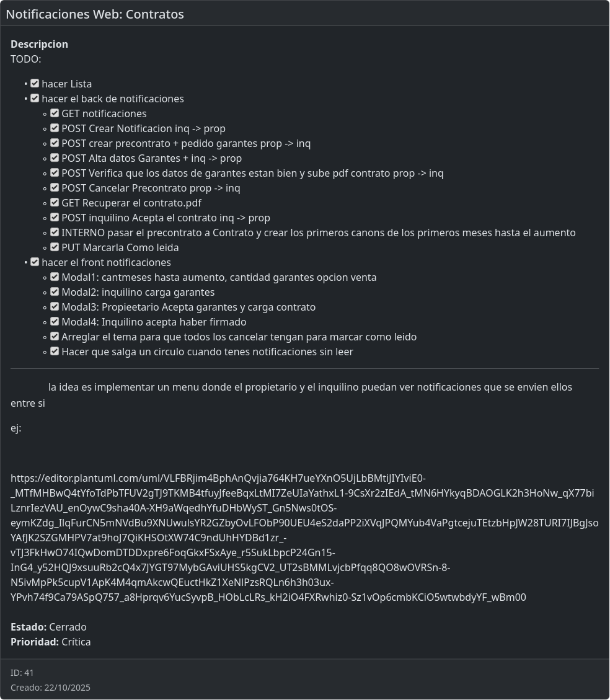This screenshot has height=700, width=610.
Task: Uncheck "hacer el back de notificaciones" checkbox
Action: click(x=35, y=98)
